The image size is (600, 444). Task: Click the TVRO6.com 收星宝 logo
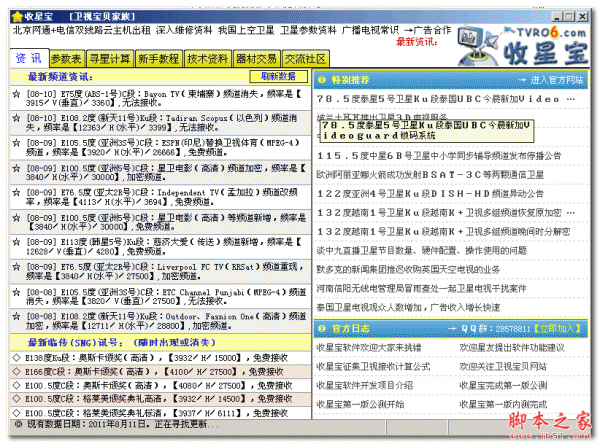[523, 46]
